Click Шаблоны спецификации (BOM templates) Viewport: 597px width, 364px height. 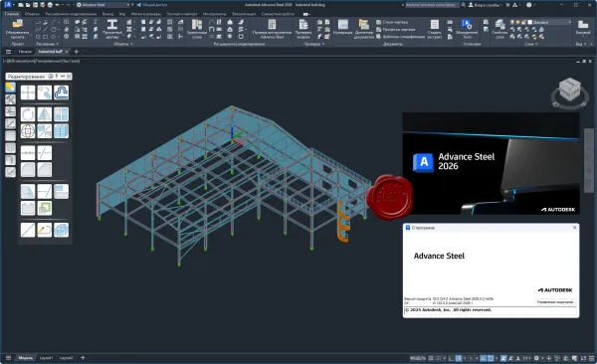click(x=400, y=37)
